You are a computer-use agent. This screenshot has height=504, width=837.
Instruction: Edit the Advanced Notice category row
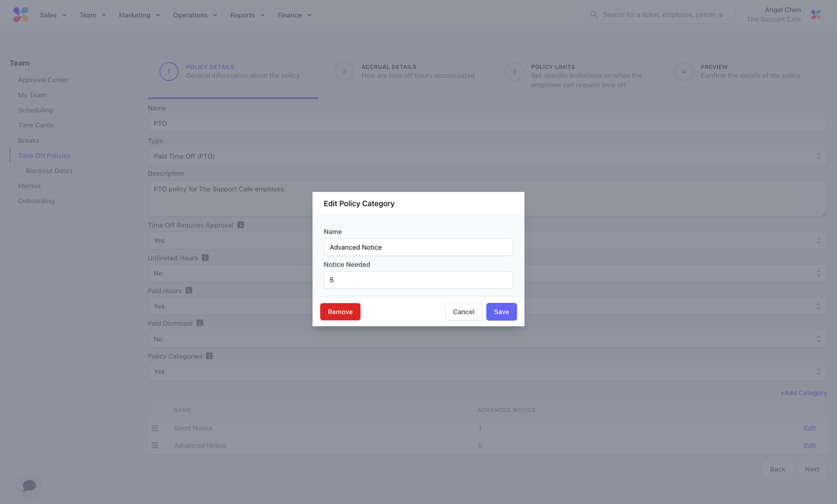(x=809, y=445)
